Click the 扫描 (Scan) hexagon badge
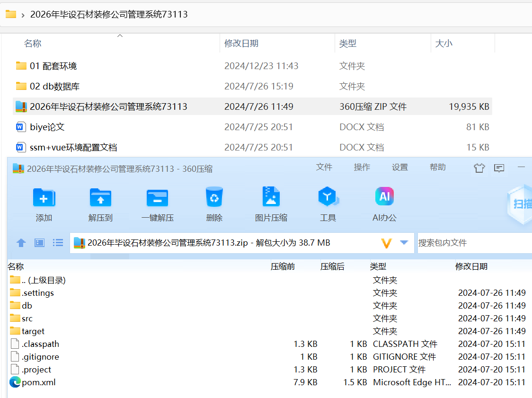532x398 pixels. coord(520,204)
